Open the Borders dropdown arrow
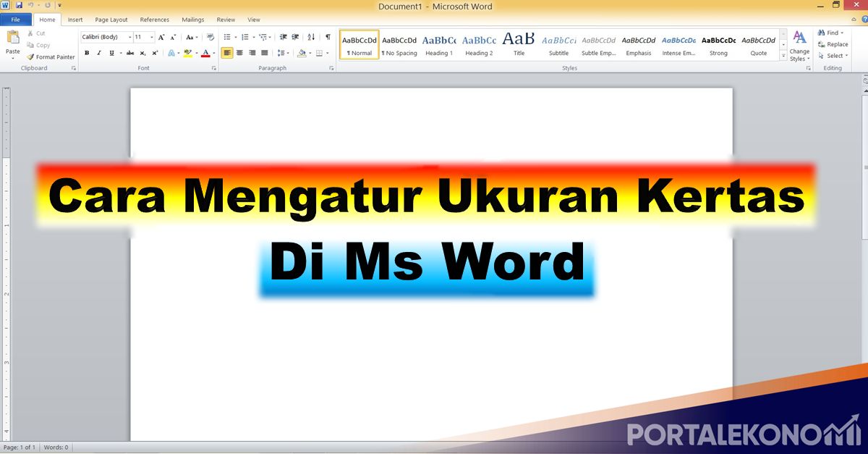868x454 pixels. pyautogui.click(x=326, y=53)
